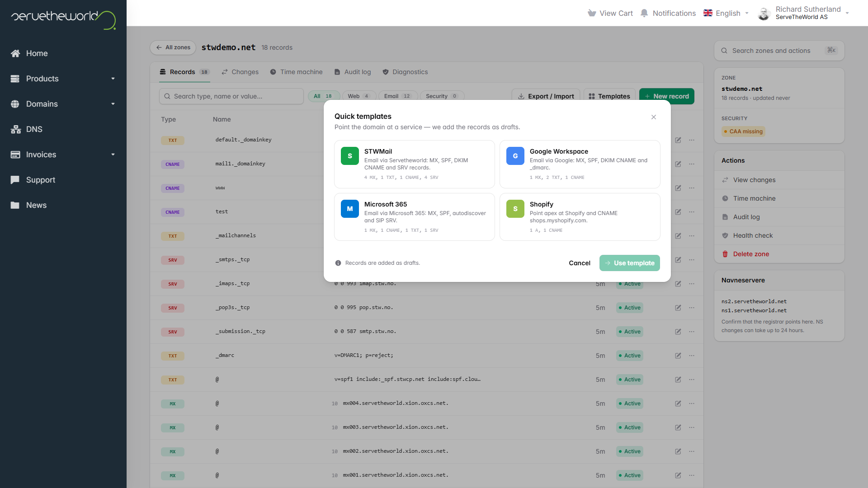The height and width of the screenshot is (488, 868).
Task: Click View changes action
Action: (779, 180)
